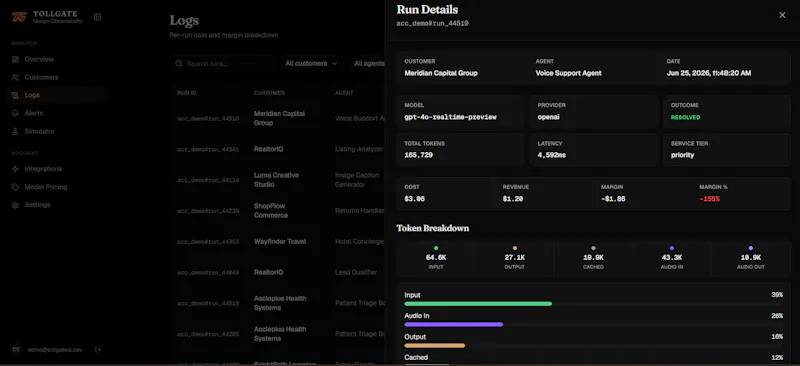Select the Logs scroll icon in sidebar

coord(15,95)
